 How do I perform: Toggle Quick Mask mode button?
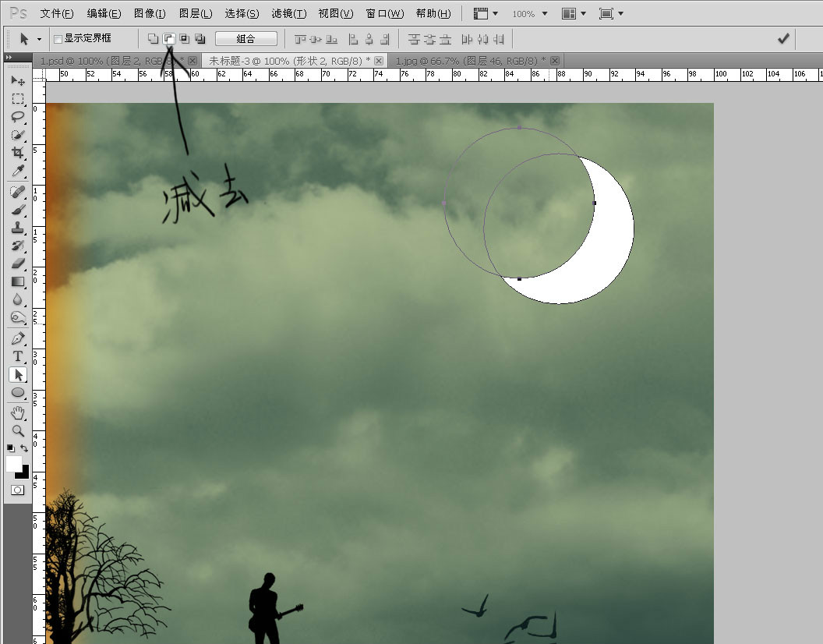tap(17, 490)
